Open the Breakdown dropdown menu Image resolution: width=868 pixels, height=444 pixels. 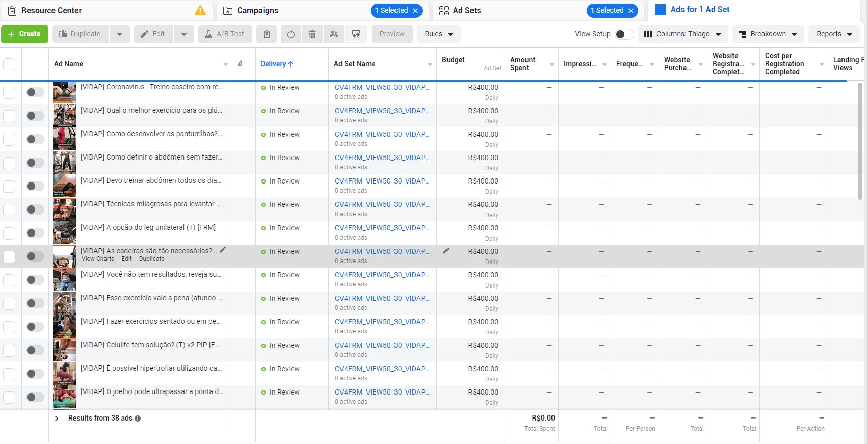(768, 34)
